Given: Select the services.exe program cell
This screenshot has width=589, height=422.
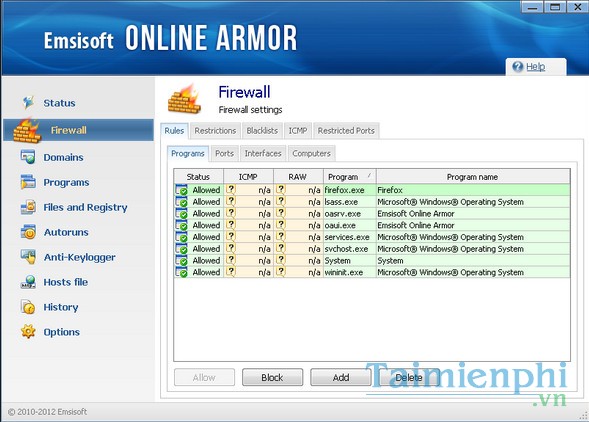Looking at the screenshot, I should (350, 237).
